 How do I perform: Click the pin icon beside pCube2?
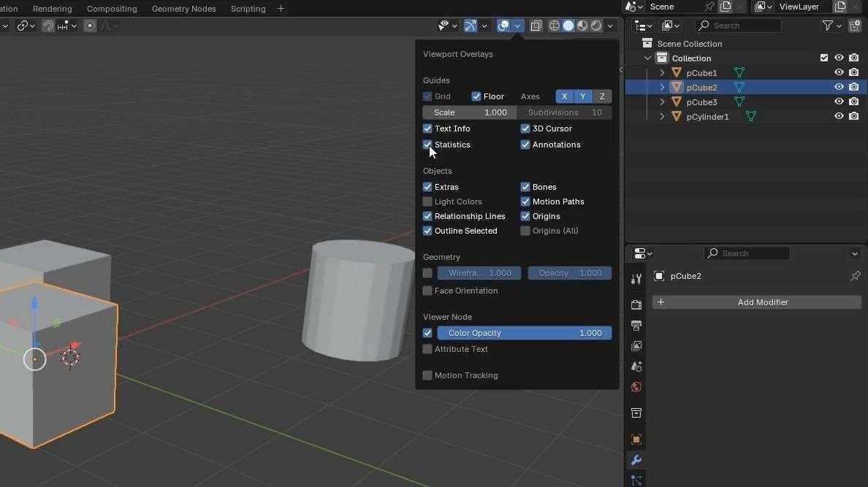[856, 275]
